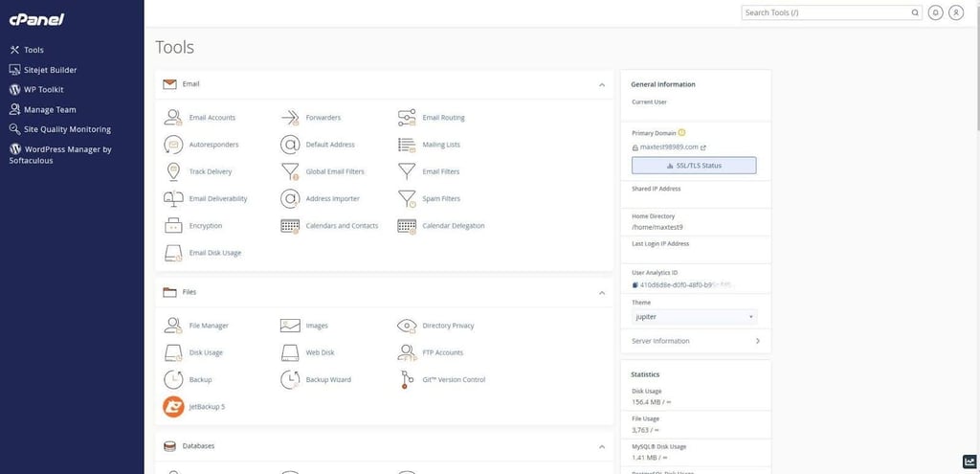980x474 pixels.
Task: Open the Email Deliverability mailbox icon
Action: [173, 198]
